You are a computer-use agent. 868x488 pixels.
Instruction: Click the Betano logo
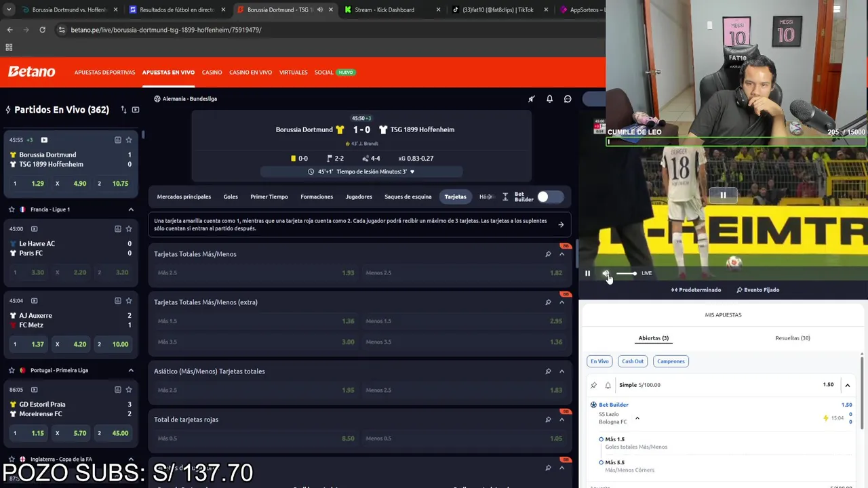pyautogui.click(x=31, y=72)
